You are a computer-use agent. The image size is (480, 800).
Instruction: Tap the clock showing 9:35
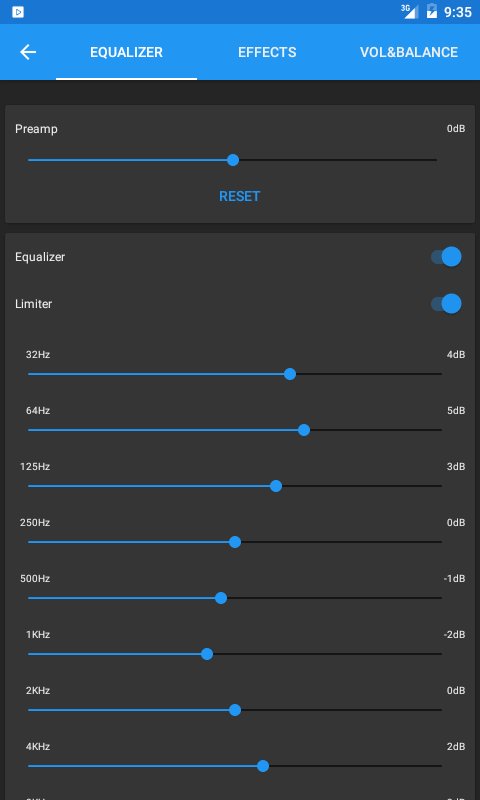458,12
